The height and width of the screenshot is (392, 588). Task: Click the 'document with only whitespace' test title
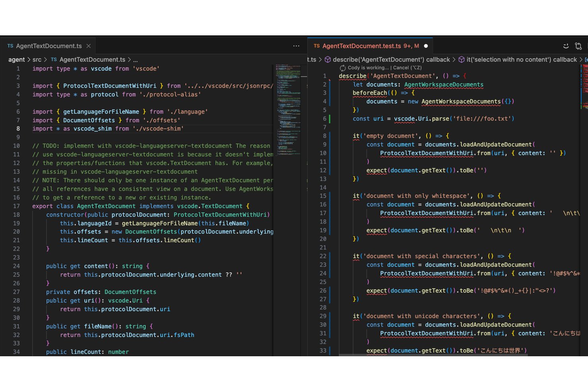point(416,196)
